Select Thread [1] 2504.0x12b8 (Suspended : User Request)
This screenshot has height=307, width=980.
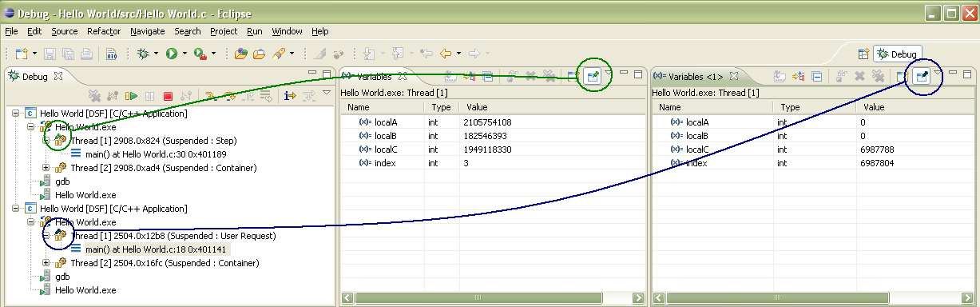coord(165,236)
